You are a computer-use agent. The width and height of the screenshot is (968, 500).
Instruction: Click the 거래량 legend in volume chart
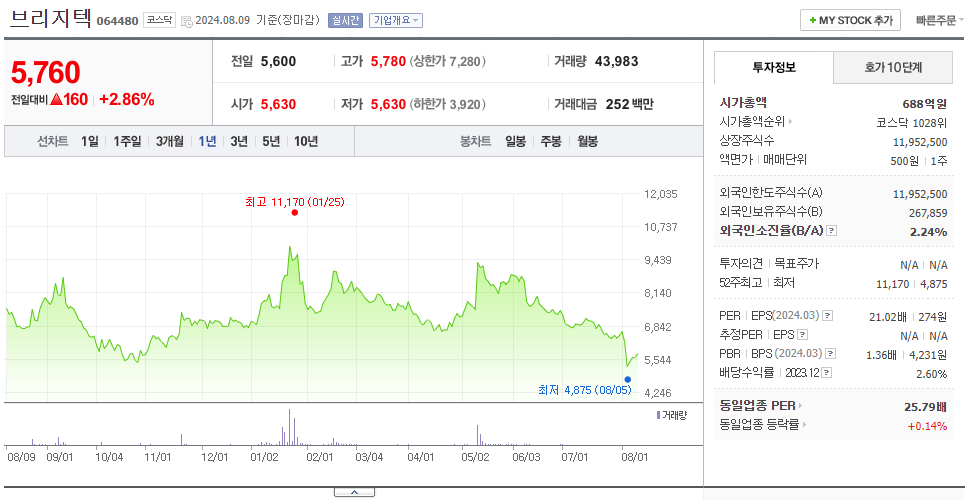click(672, 415)
